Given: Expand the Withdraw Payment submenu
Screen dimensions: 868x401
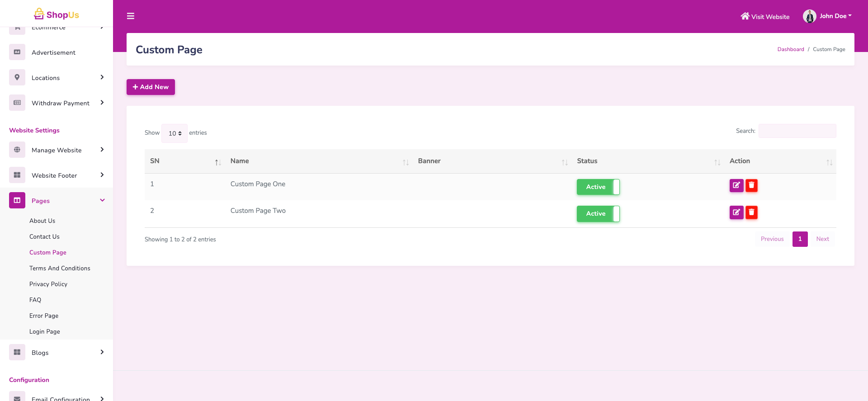Looking at the screenshot, I should [102, 103].
